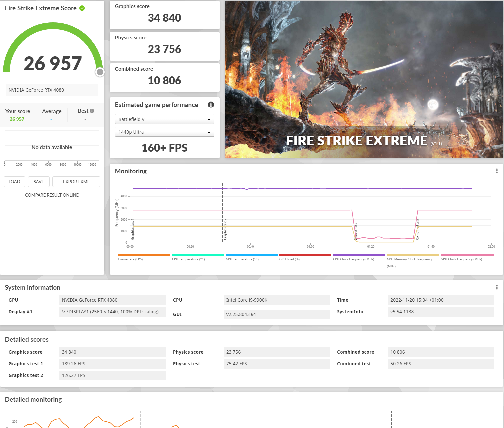
Task: Click the EXPORT XML button
Action: click(x=76, y=182)
